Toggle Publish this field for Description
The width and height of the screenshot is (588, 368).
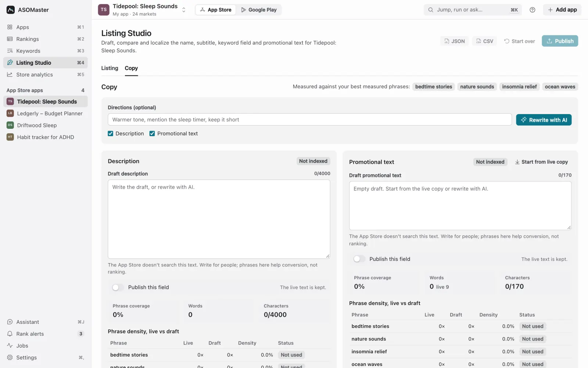(x=118, y=287)
